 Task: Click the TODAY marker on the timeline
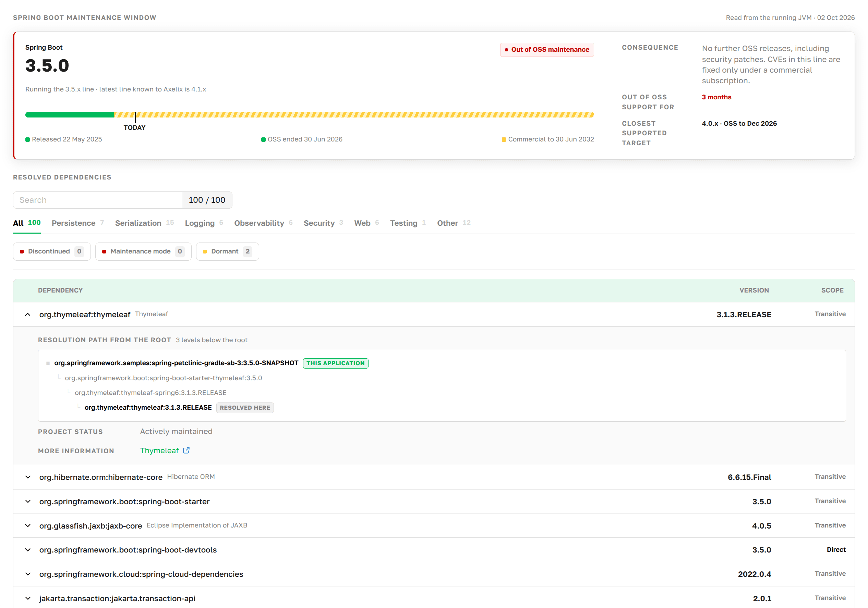[135, 127]
